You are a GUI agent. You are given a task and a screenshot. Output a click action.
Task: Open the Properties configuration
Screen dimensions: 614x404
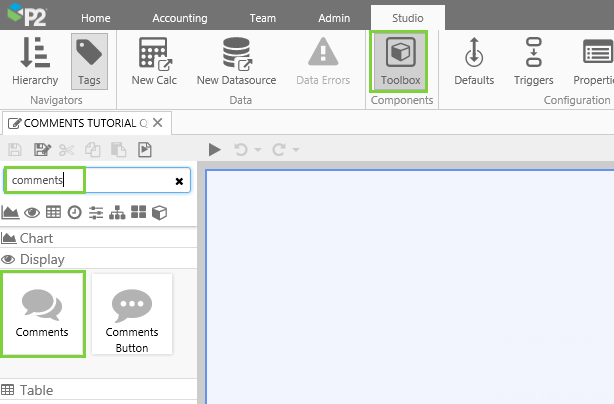pos(593,61)
